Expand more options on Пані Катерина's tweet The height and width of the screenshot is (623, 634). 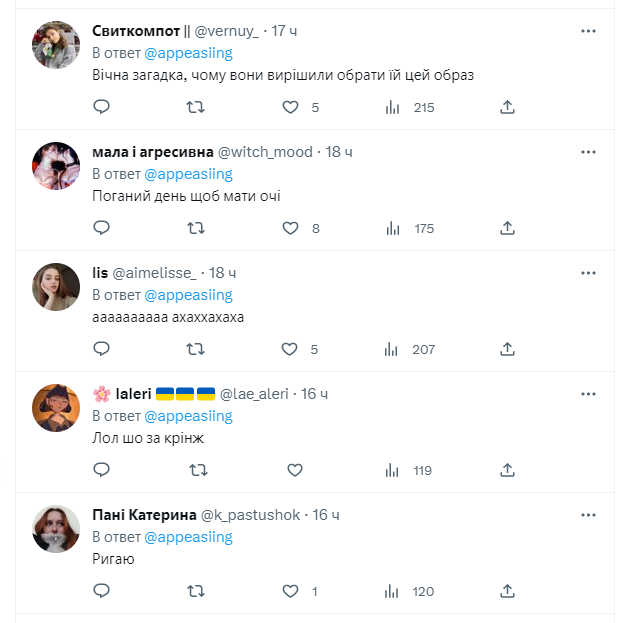point(589,515)
